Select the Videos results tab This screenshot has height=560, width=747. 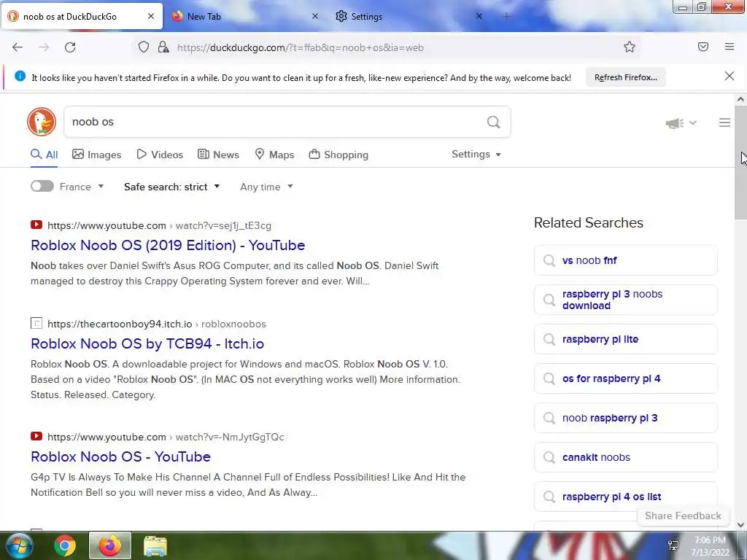pos(160,155)
